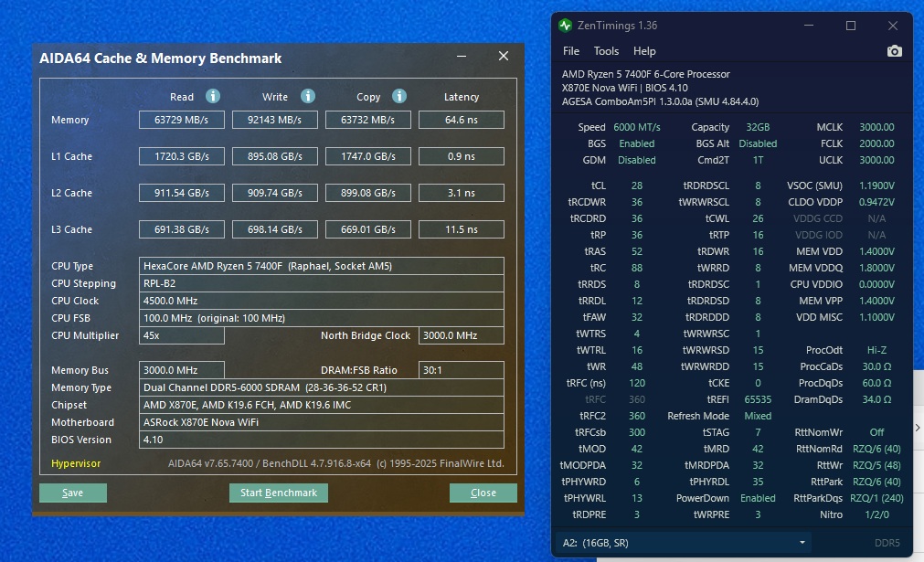Click the Copy info icon in AIDA64

pos(399,96)
